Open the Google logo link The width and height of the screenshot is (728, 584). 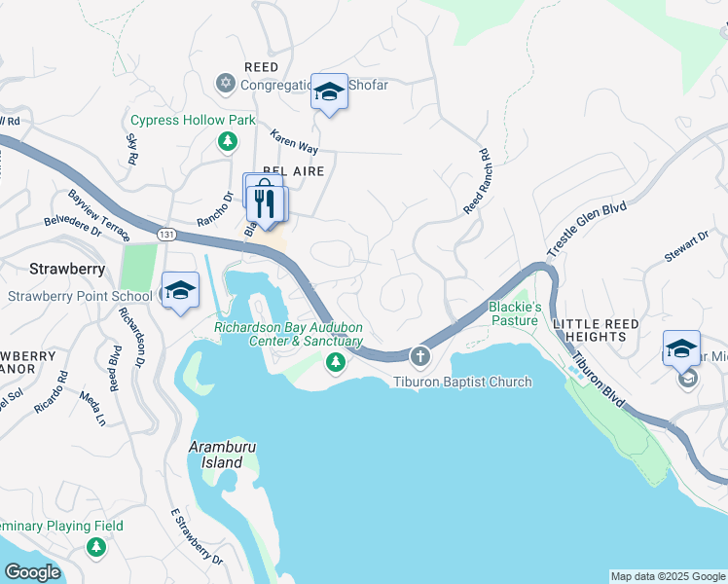point(32,572)
